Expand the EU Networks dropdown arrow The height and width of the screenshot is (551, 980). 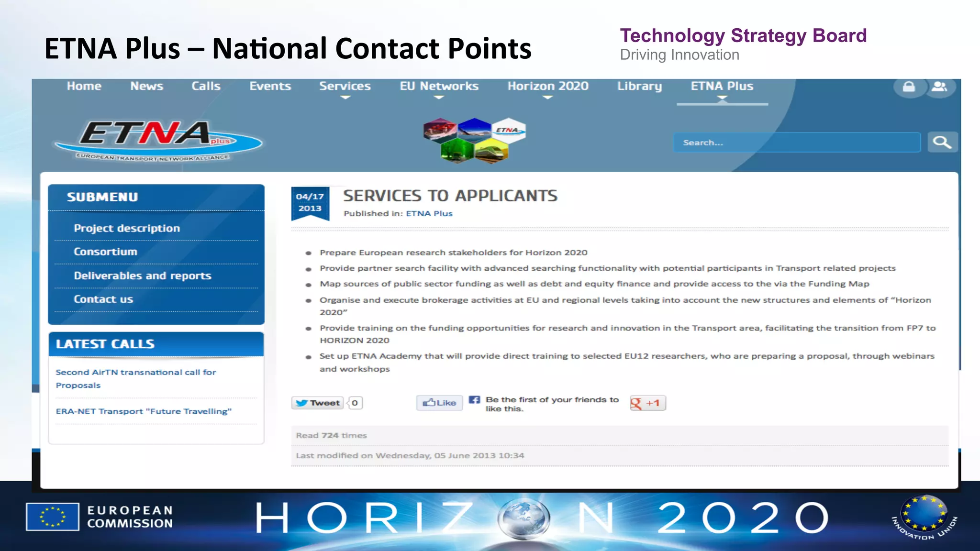click(439, 98)
